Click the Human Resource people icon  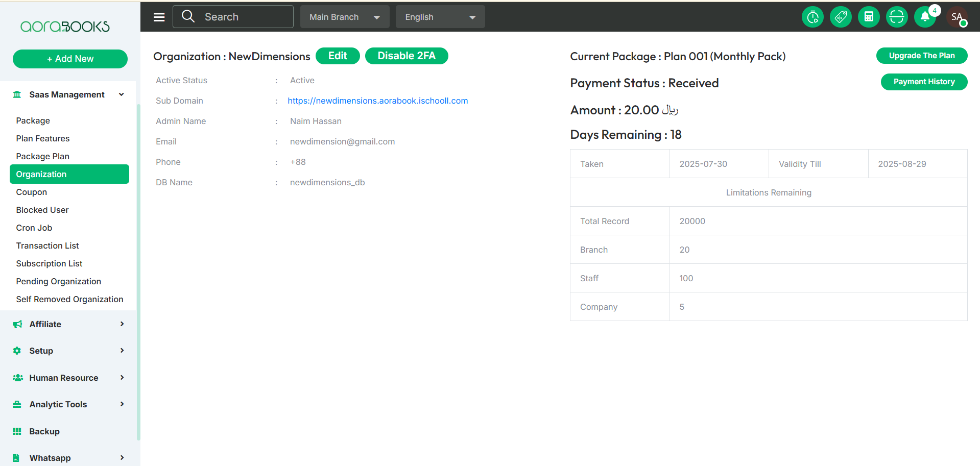[x=17, y=378]
